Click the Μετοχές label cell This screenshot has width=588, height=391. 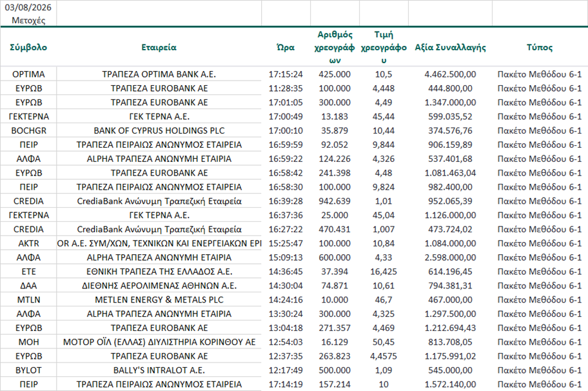pos(28,20)
